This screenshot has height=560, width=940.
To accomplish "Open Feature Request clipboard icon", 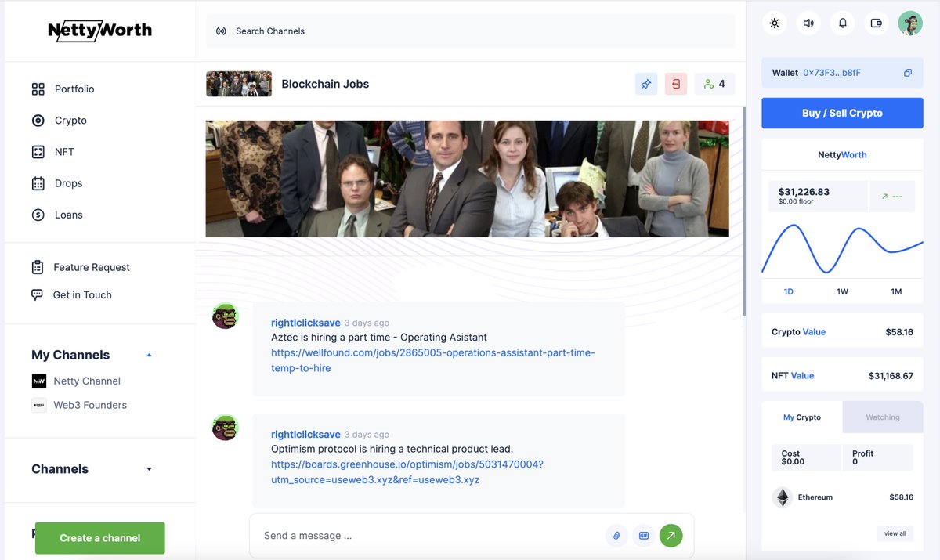I will [37, 267].
